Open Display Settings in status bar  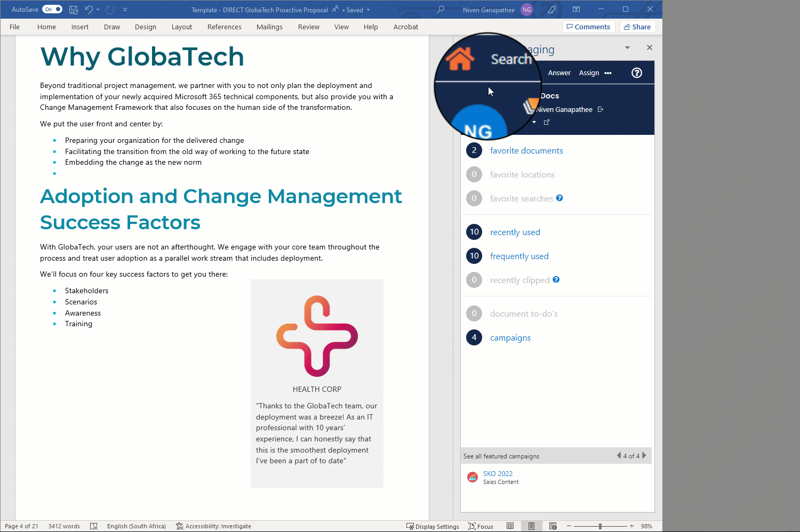click(433, 526)
